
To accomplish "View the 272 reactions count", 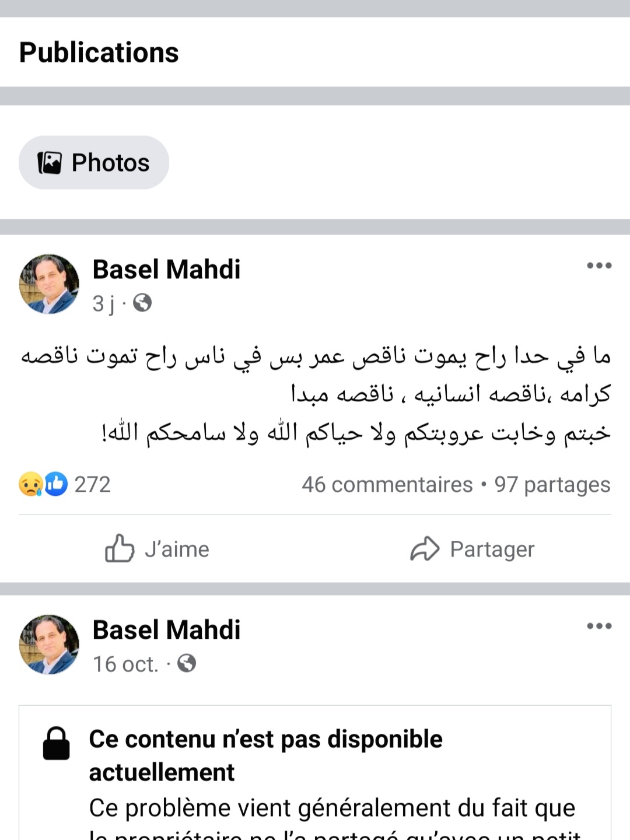I will pyautogui.click(x=92, y=485).
